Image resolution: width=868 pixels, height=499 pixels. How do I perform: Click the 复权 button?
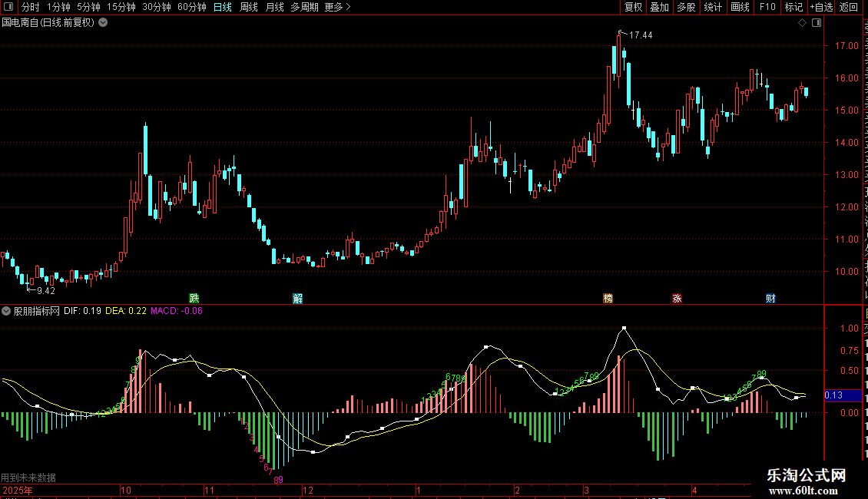click(633, 7)
